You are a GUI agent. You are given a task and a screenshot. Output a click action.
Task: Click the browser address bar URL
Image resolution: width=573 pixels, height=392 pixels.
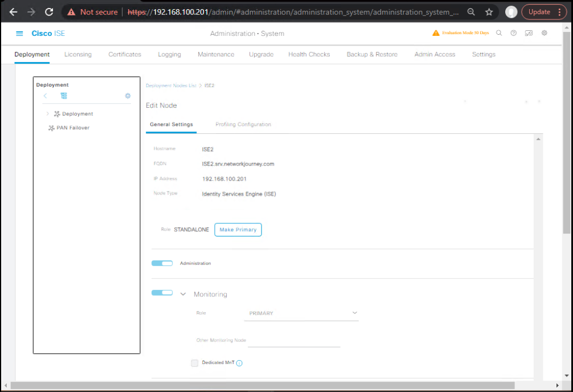pyautogui.click(x=293, y=12)
